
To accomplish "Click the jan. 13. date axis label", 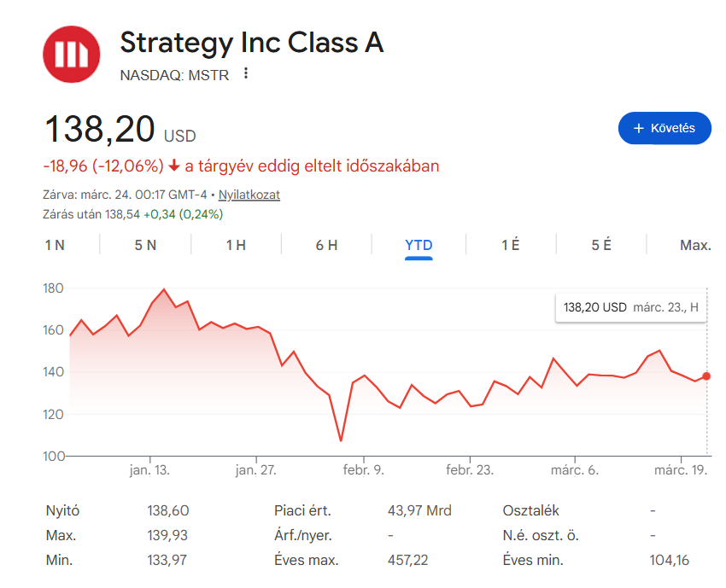I will [x=149, y=470].
